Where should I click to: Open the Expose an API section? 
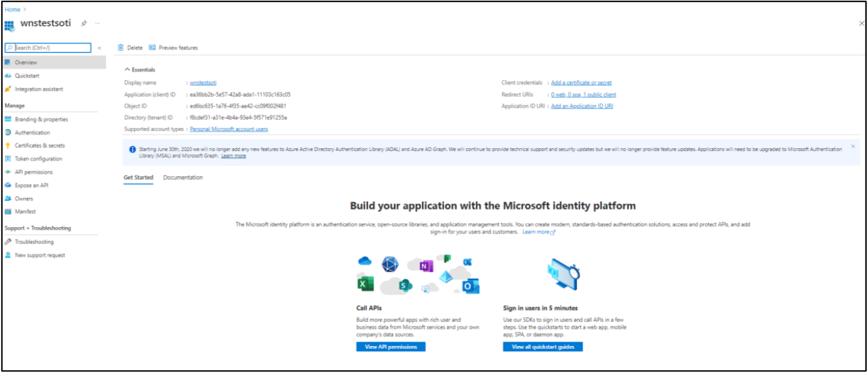[x=31, y=185]
